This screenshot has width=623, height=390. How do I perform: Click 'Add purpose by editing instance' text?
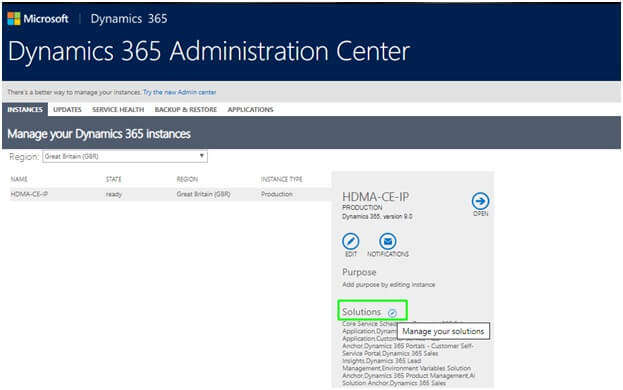389,285
